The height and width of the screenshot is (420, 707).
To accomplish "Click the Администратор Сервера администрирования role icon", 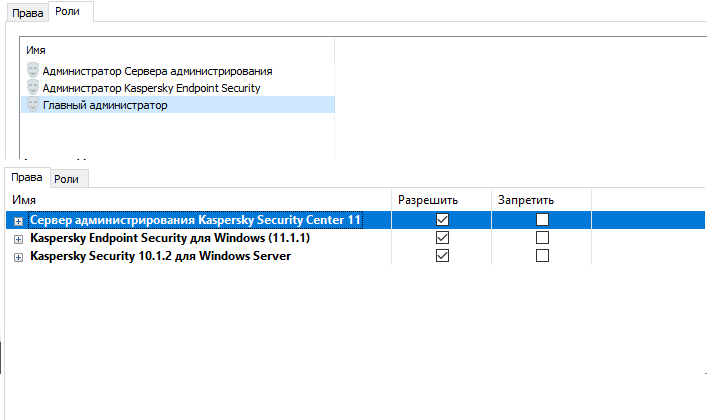I will [x=33, y=71].
